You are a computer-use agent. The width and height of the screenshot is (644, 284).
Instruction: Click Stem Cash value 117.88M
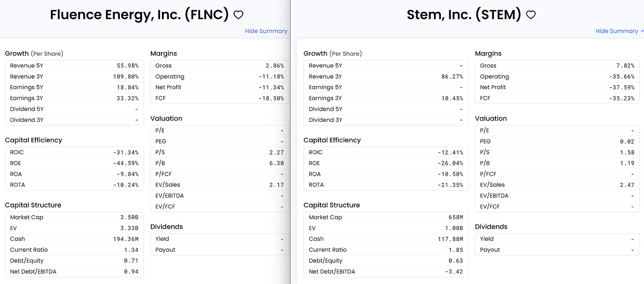point(450,239)
